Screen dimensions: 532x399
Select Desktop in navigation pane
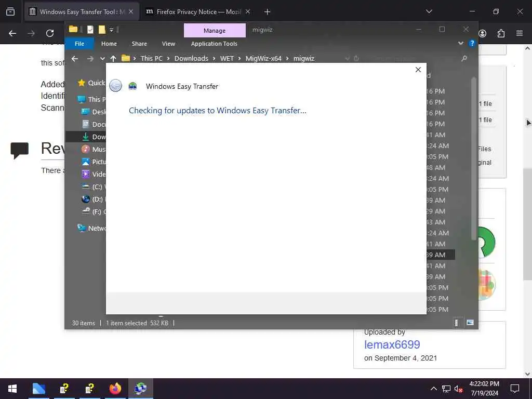pos(94,112)
